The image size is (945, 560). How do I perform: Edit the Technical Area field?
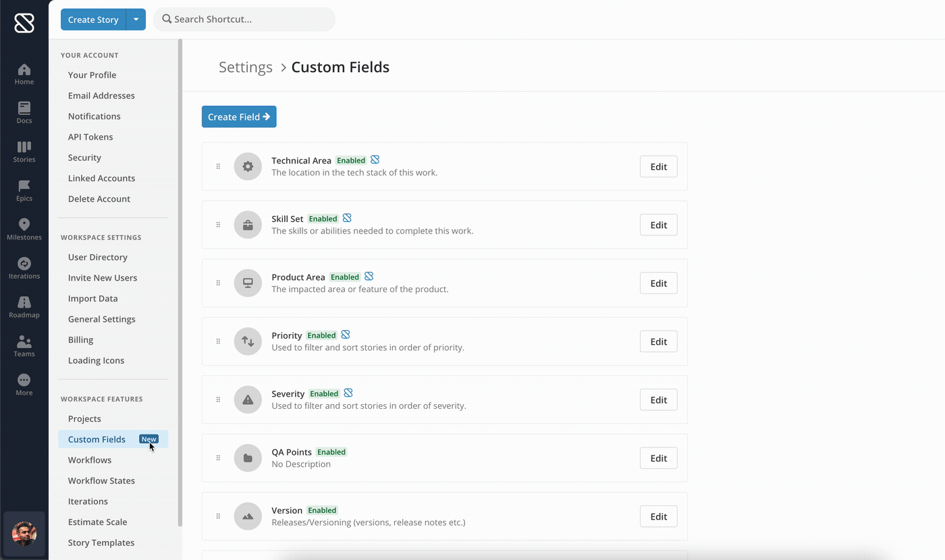658,167
